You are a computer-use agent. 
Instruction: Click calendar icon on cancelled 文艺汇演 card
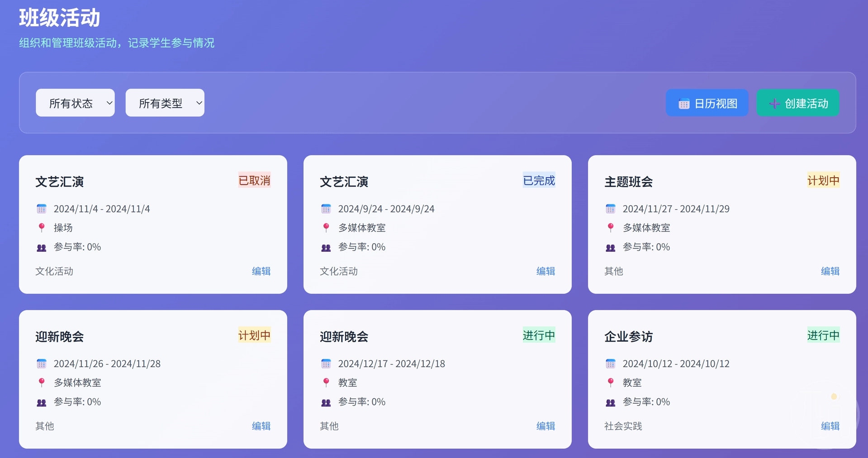(x=42, y=209)
